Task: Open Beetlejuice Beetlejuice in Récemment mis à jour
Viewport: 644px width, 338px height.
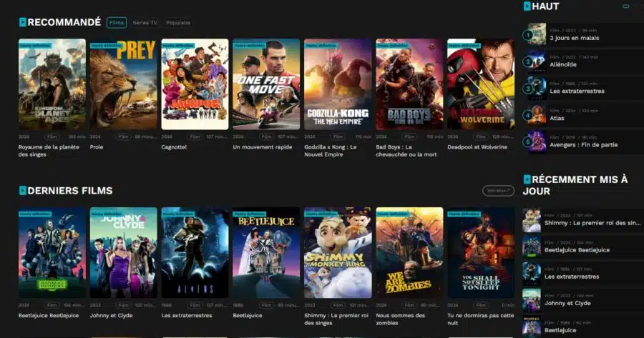Action: pos(577,250)
